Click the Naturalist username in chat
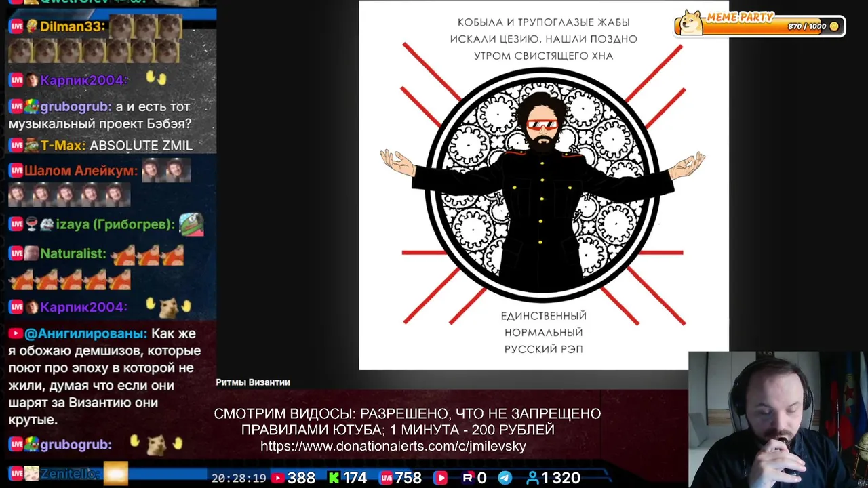 [x=73, y=253]
